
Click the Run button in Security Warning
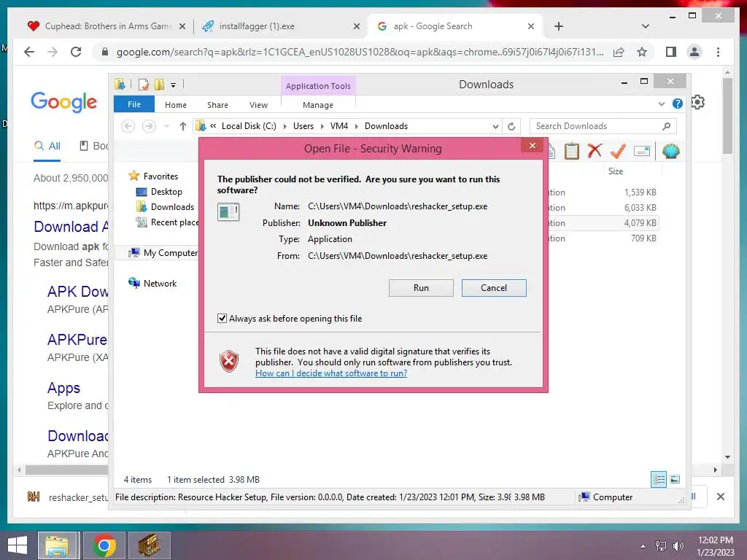(x=421, y=287)
